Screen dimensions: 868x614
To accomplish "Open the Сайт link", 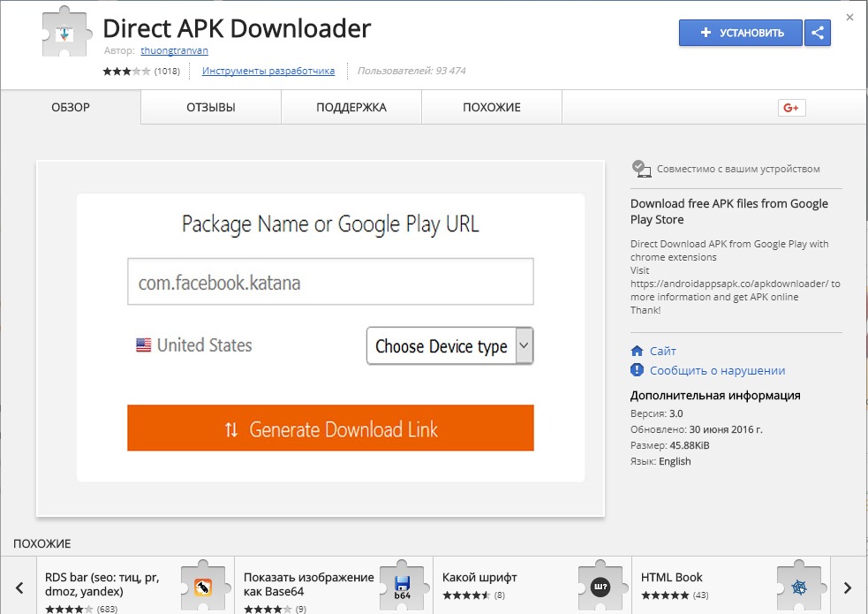I will 662,351.
